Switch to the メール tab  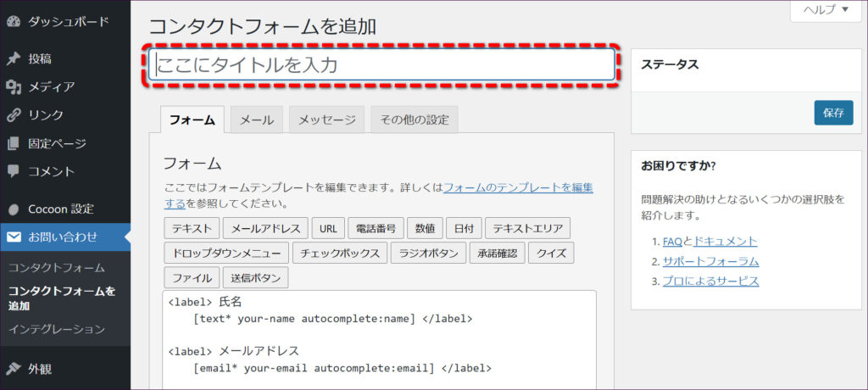click(x=256, y=120)
